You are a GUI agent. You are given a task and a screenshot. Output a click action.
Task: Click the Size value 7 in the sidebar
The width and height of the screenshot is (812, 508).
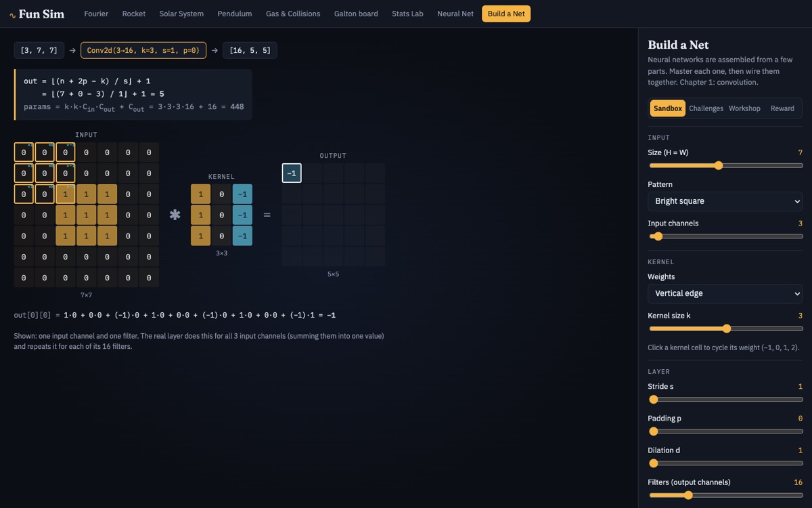(800, 152)
